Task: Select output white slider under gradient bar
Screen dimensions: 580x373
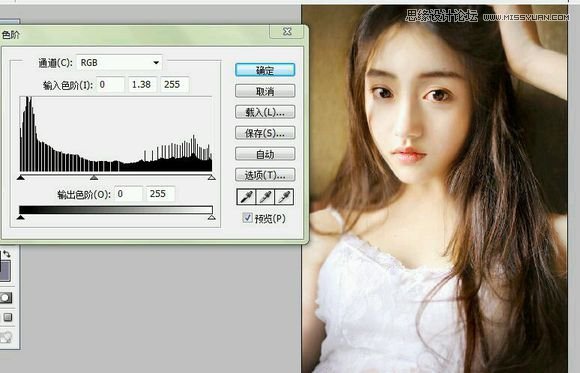Action: [212, 217]
